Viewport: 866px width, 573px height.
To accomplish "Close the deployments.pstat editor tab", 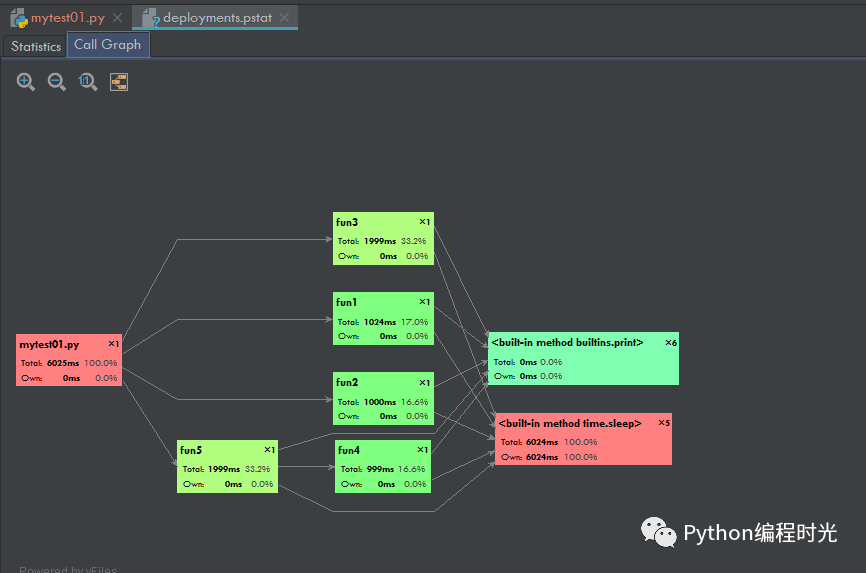I will coord(284,18).
